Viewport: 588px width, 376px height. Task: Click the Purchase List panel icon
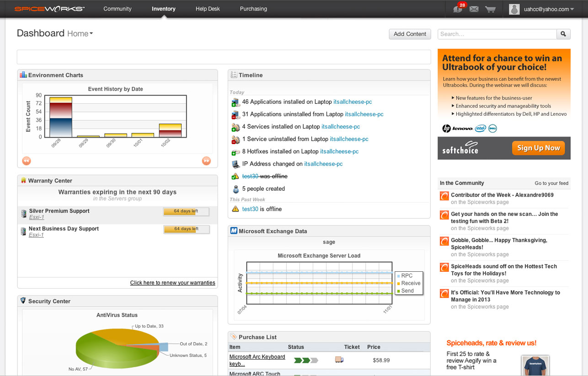click(234, 337)
